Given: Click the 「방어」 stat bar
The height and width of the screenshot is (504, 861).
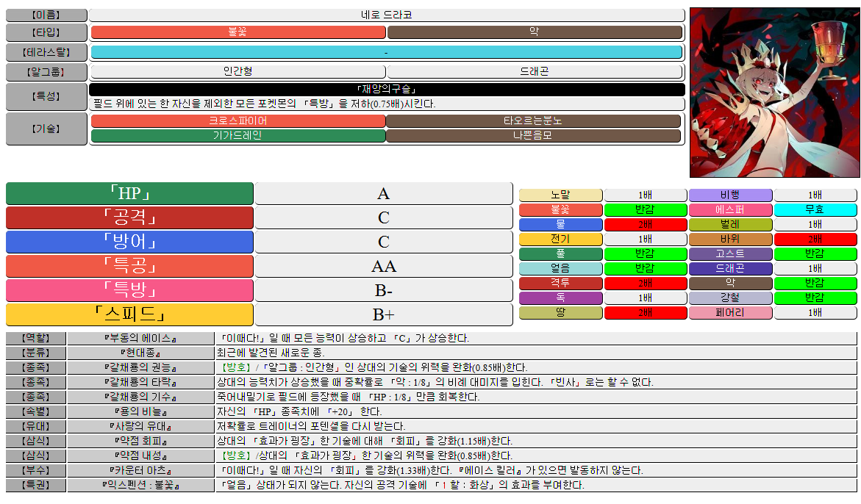Looking at the screenshot, I should click(x=129, y=242).
